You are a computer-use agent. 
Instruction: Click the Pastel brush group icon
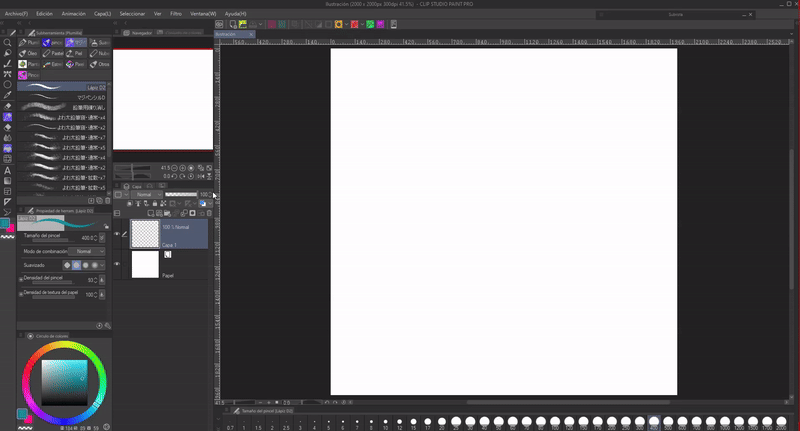tap(53, 53)
